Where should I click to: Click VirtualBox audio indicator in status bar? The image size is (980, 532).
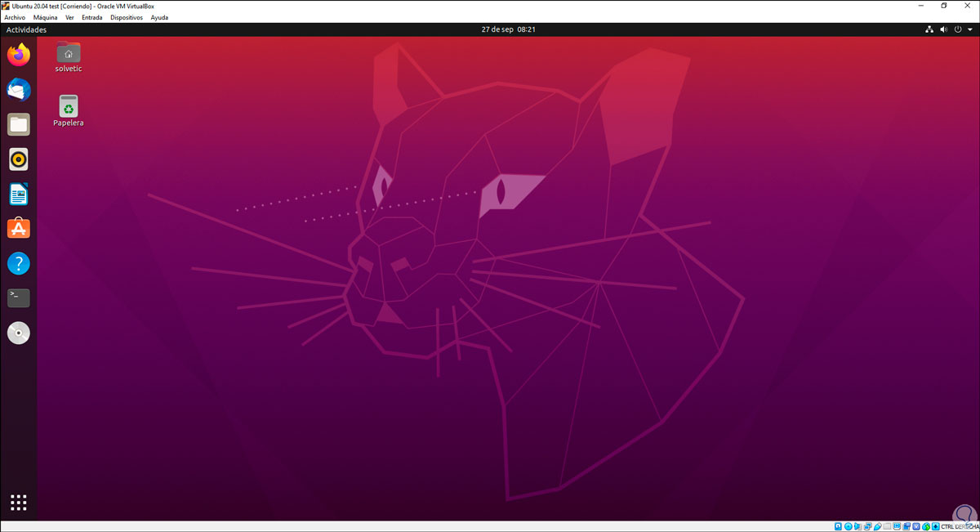click(857, 526)
